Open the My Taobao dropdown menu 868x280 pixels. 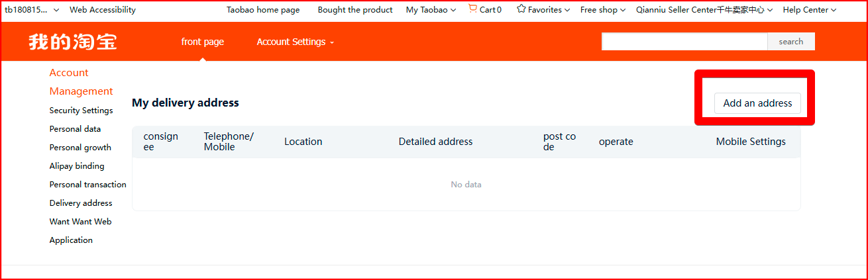[x=431, y=10]
